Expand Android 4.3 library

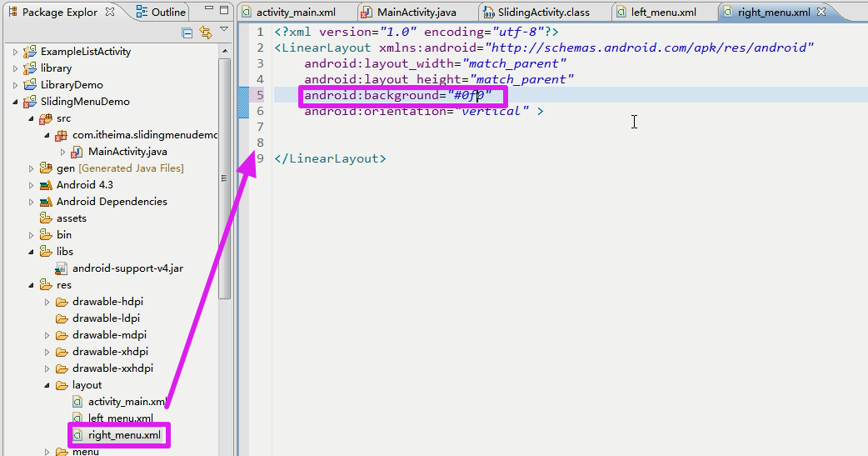(31, 185)
